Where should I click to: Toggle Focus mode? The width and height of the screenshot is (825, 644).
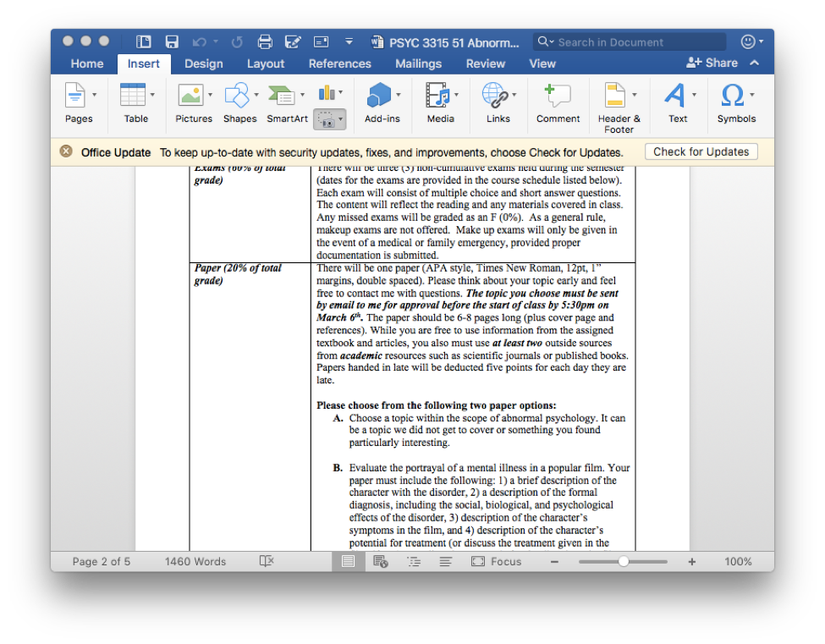coord(496,561)
